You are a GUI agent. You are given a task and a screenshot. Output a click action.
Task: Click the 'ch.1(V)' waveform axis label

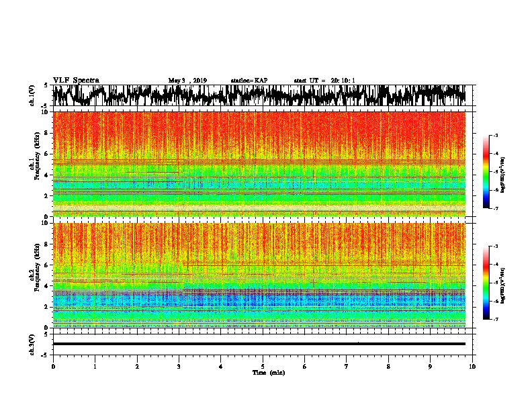coord(32,95)
